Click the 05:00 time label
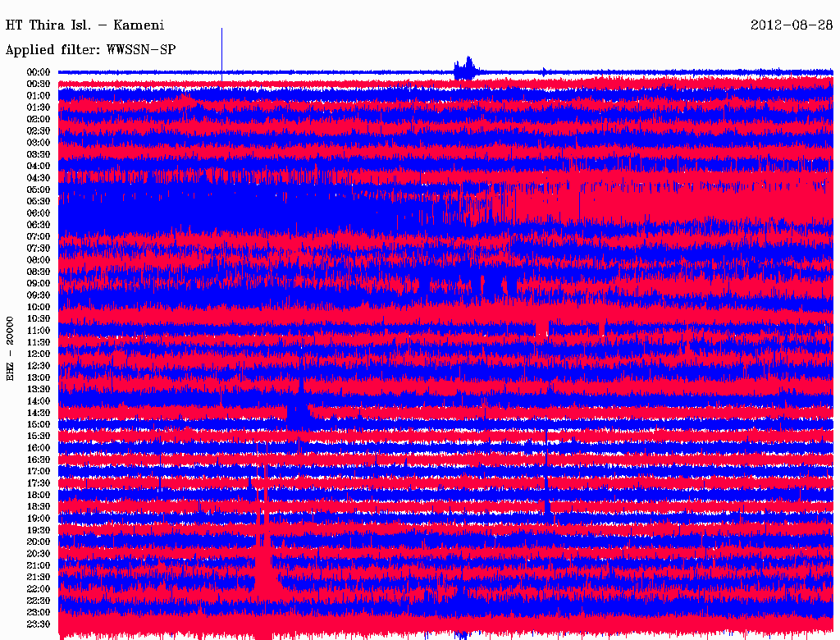 pyautogui.click(x=39, y=190)
